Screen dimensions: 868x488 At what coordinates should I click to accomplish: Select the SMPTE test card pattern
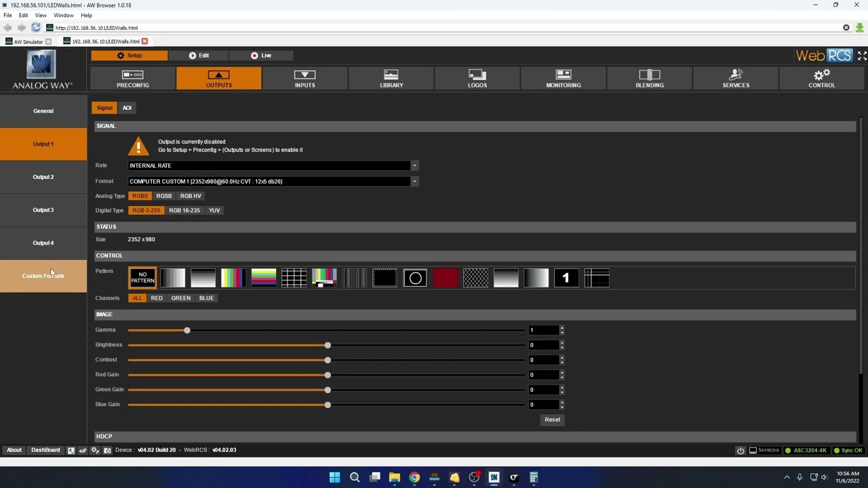[324, 278]
